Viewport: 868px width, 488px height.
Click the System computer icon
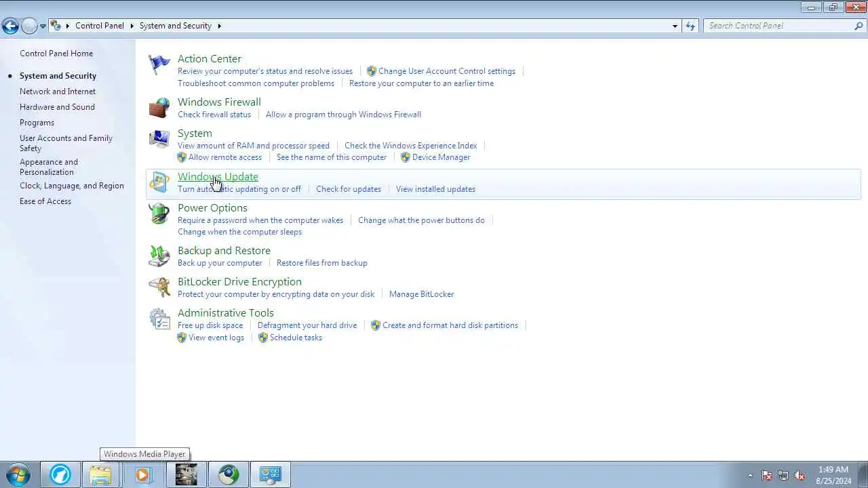tap(159, 139)
